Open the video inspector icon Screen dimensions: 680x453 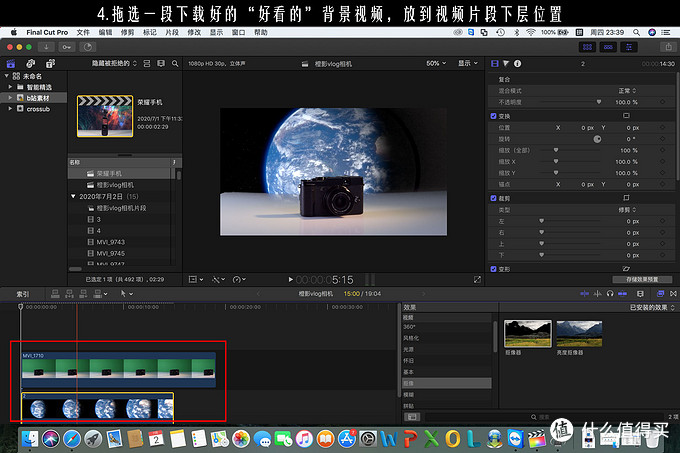494,63
